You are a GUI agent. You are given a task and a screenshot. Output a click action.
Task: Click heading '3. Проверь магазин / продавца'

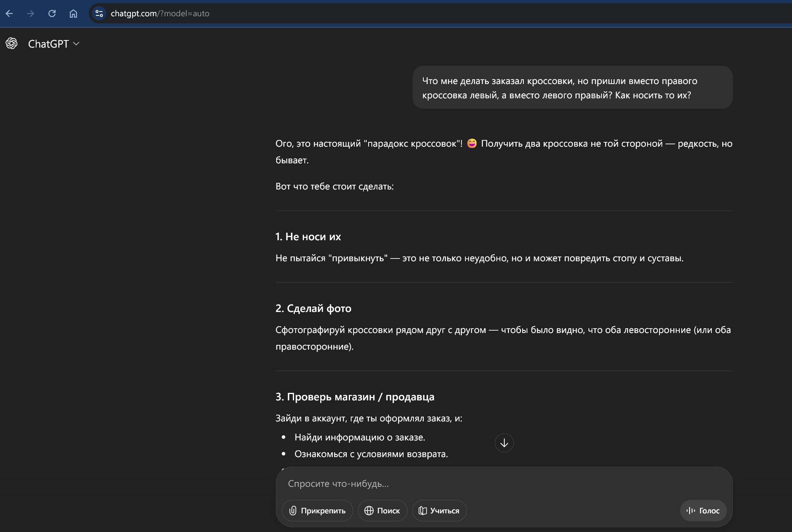point(355,397)
